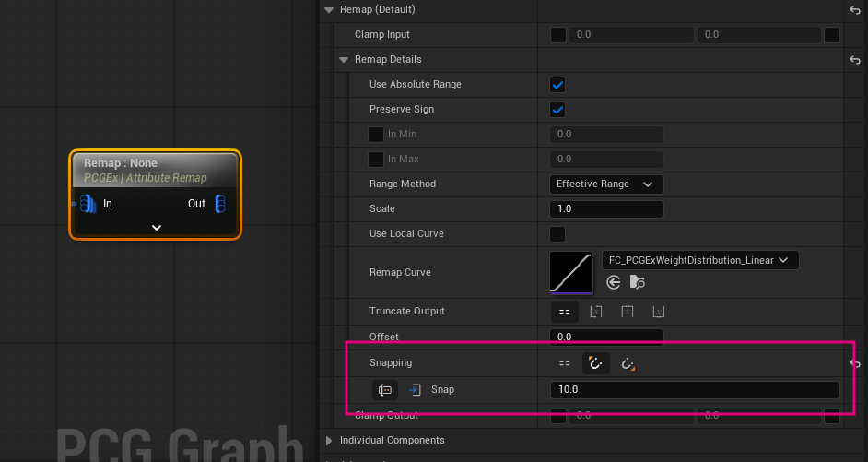Reset Snapping to its default value

click(854, 364)
